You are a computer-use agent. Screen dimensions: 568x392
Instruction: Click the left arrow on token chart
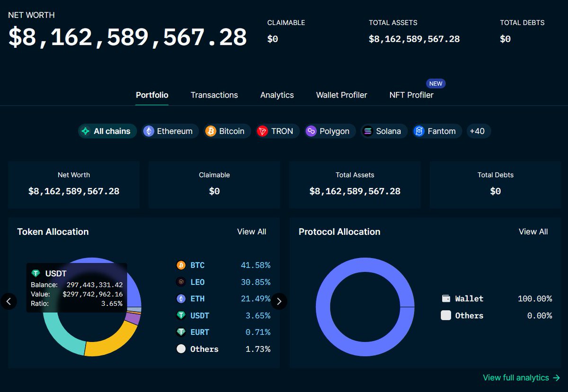click(9, 301)
